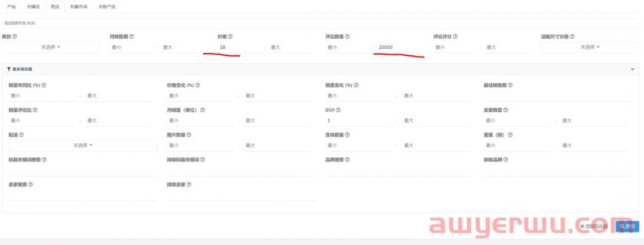Click the 评论评分 最大 field
This screenshot has height=245, width=644.
tap(507, 47)
